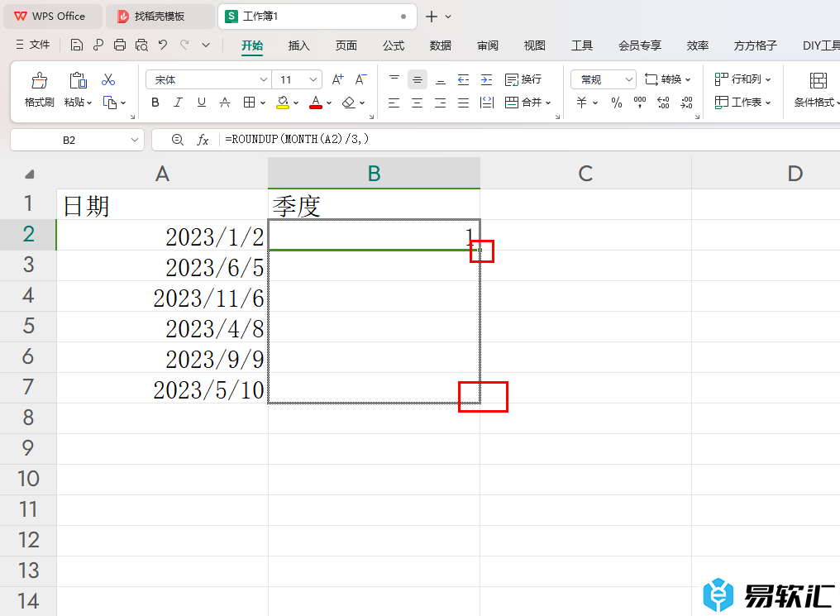Open paste options dropdown arrow
This screenshot has width=840, height=616.
point(89,103)
